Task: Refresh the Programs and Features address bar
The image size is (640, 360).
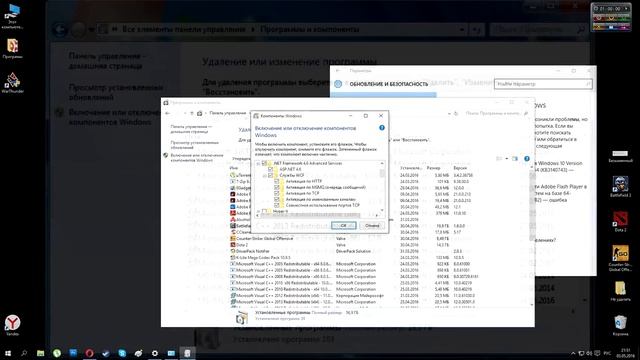Action: (456, 113)
